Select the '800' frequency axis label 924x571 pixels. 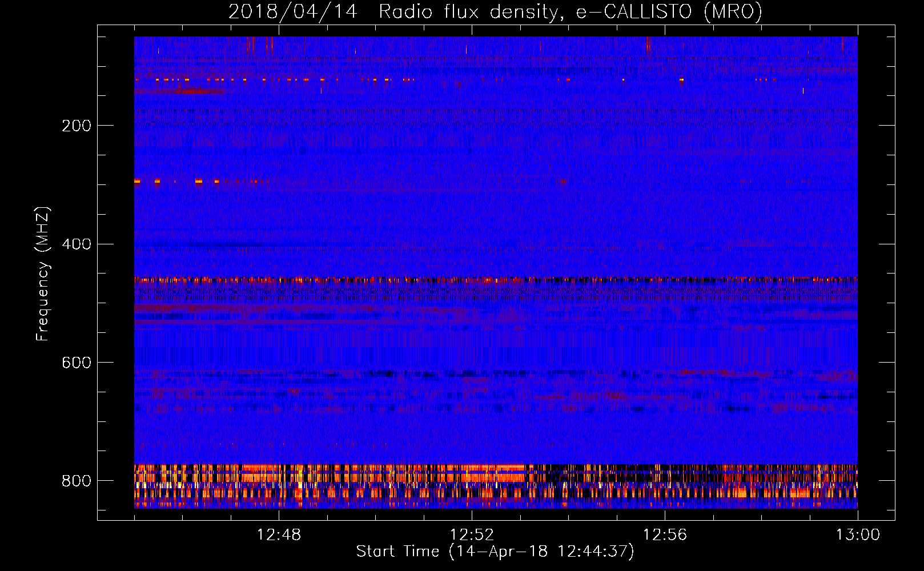tap(76, 481)
